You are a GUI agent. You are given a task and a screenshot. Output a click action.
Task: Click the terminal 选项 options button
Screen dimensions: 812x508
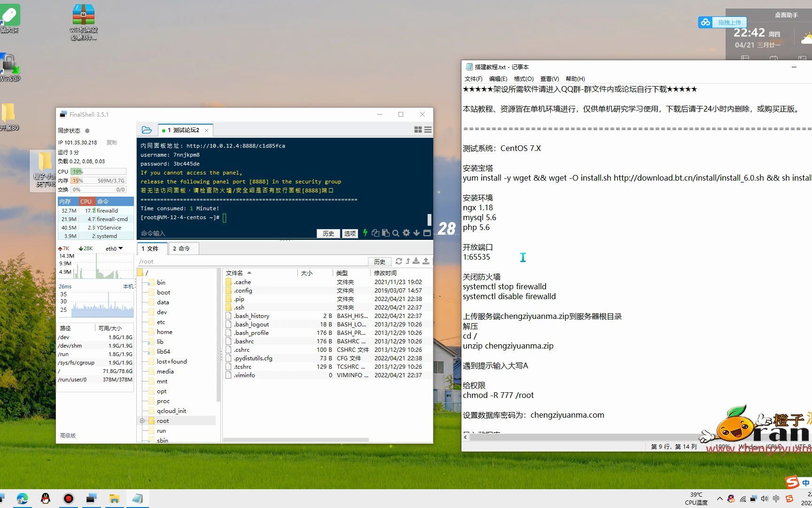click(x=350, y=233)
